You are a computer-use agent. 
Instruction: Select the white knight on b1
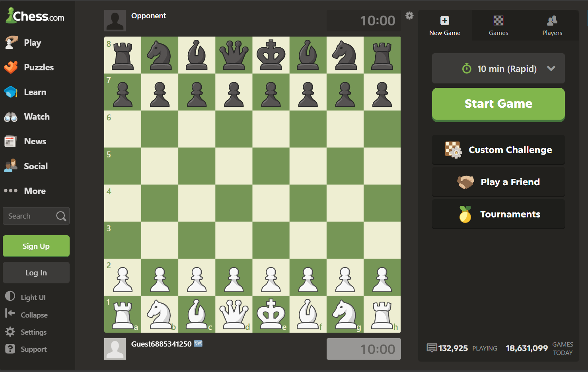[x=160, y=314]
